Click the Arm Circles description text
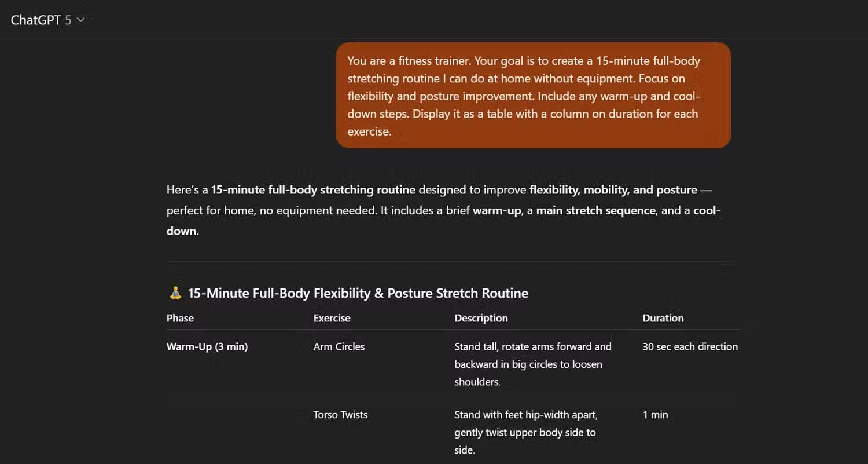 point(532,364)
